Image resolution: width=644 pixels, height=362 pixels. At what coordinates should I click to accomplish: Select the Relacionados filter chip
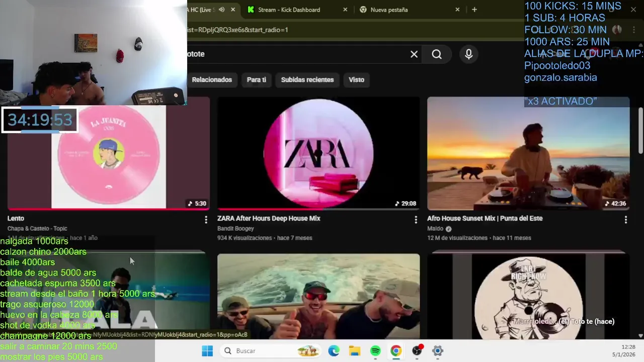pyautogui.click(x=212, y=79)
